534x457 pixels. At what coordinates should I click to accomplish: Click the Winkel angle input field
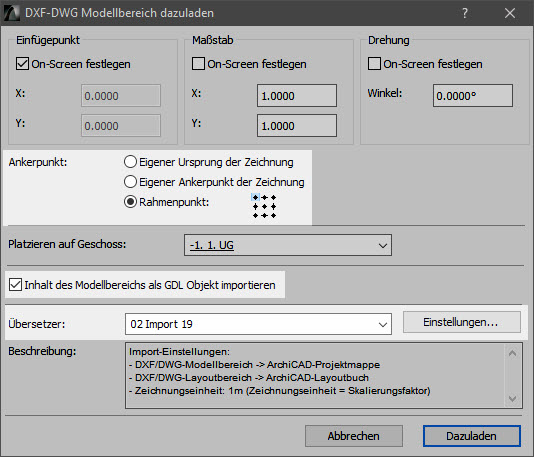(x=473, y=96)
